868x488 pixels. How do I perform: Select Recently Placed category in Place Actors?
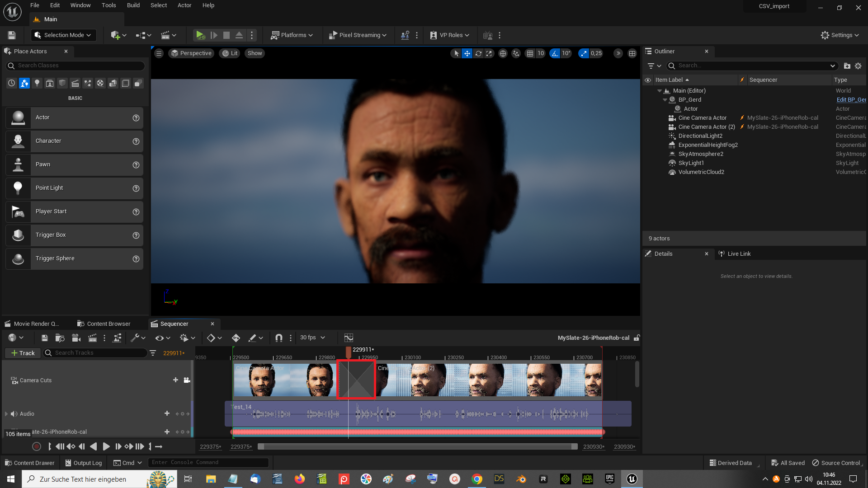tap(12, 83)
